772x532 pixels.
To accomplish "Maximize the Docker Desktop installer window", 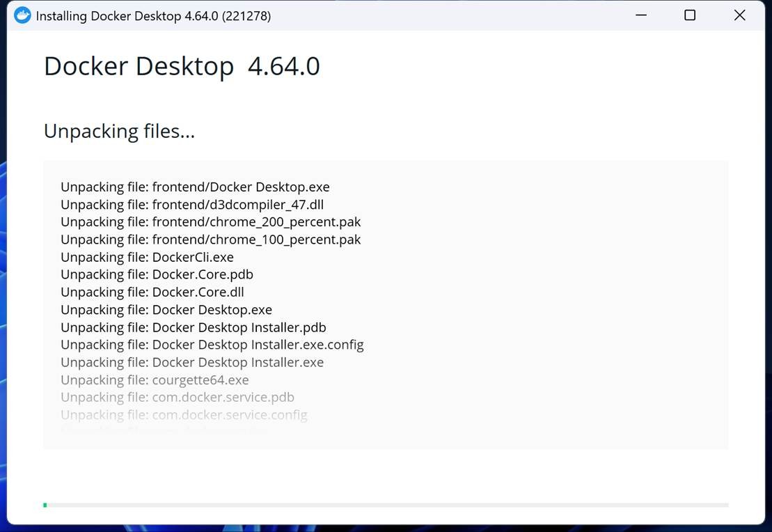I will [690, 15].
